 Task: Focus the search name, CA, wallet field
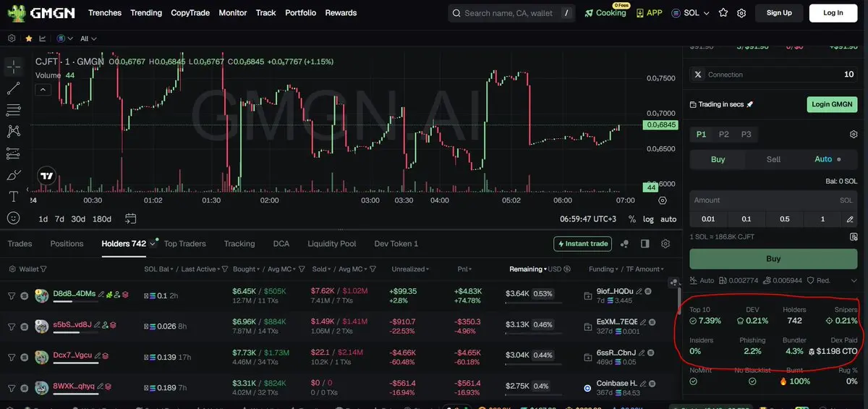[x=511, y=13]
